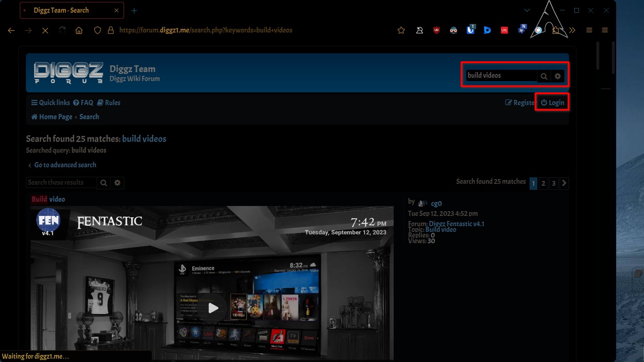Viewport: 644px width, 362px height.
Task: Click gear next to Search these results
Action: point(117,182)
